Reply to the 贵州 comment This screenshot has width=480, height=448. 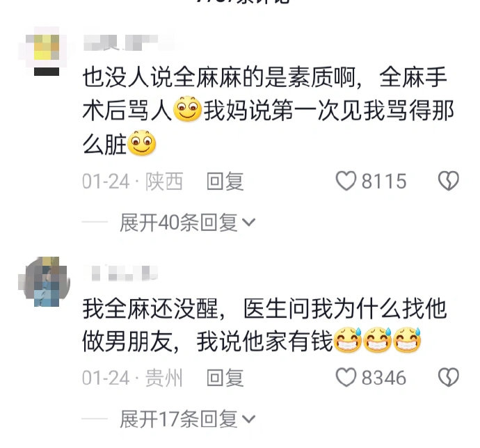click(225, 378)
